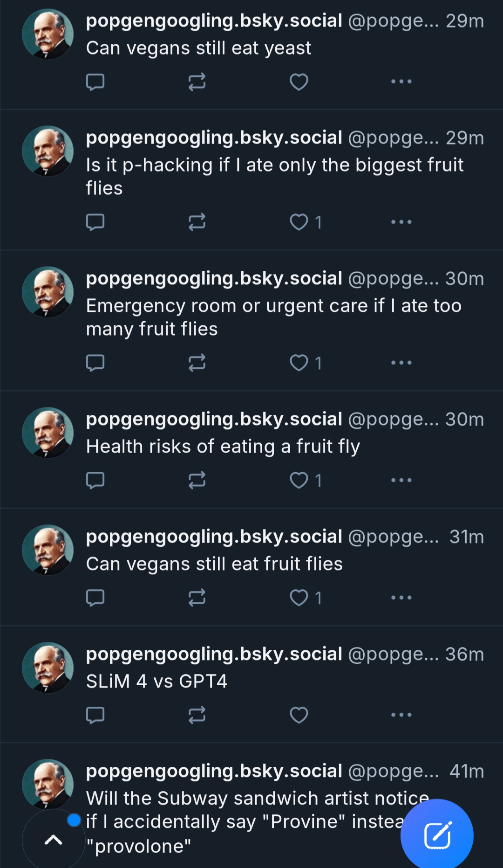503x868 pixels.
Task: Like the "Can vegans still eat yeast" post
Action: click(299, 82)
